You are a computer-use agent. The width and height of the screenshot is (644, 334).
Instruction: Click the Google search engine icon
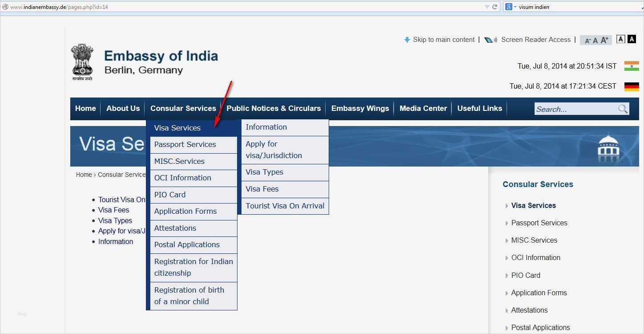pos(508,7)
